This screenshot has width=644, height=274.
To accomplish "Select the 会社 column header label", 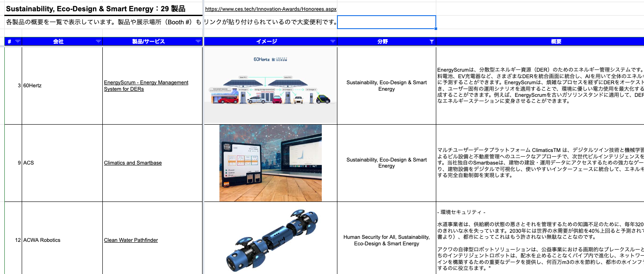I will click(58, 42).
